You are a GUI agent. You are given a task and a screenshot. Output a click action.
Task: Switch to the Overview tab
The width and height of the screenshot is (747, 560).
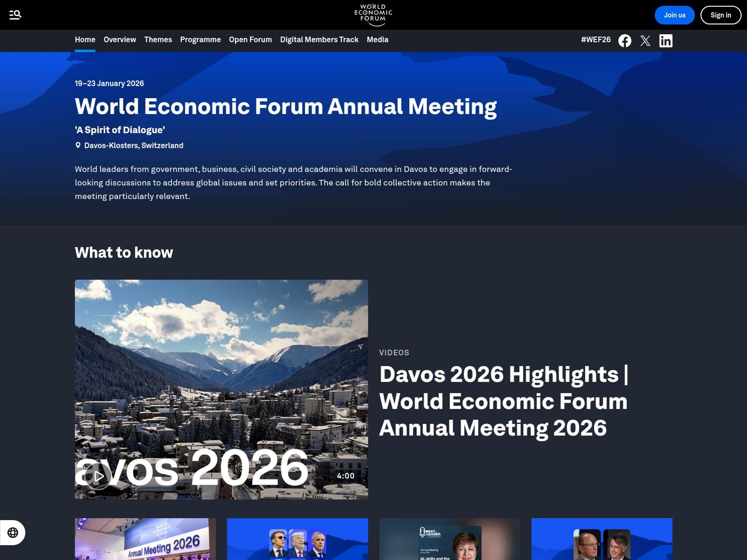(119, 40)
